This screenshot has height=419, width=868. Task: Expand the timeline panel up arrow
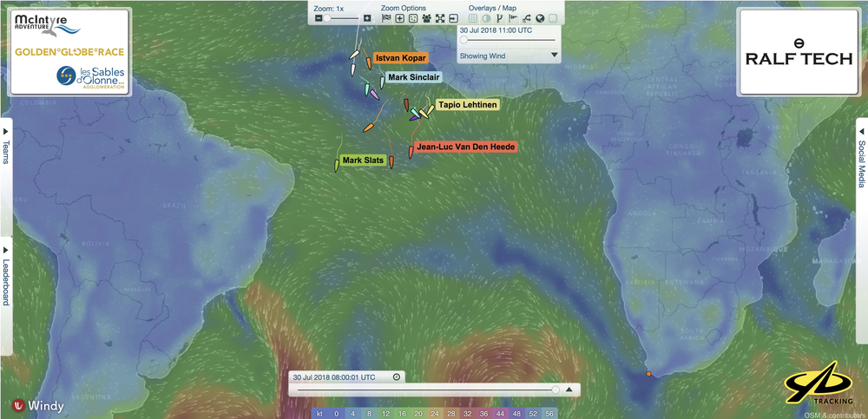click(x=569, y=390)
